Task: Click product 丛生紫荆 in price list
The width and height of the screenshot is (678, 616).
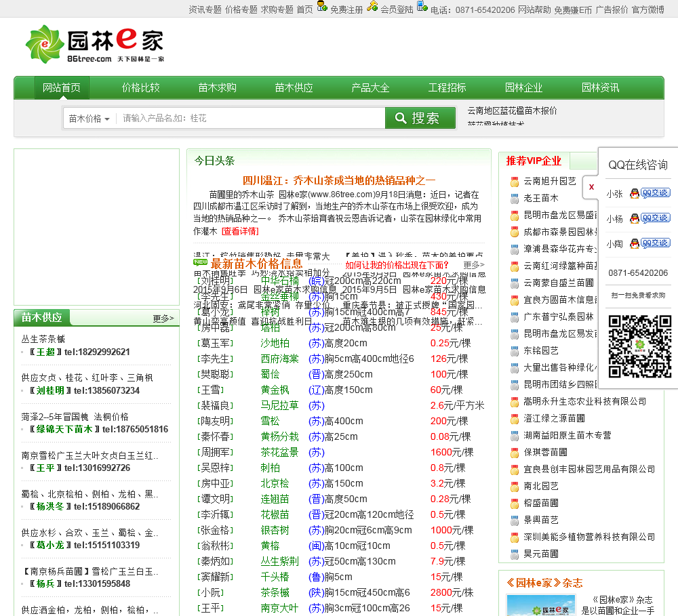Action: tap(279, 561)
